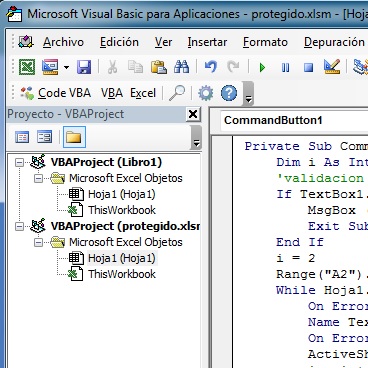
Task: Collapse the VBAProject (protegido.xlsm) node
Action: tap(20, 227)
